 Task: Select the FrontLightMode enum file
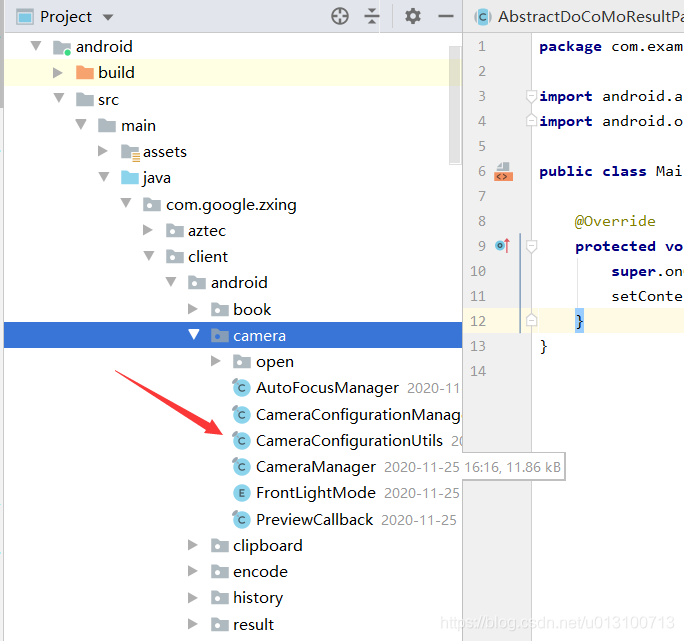click(x=315, y=493)
